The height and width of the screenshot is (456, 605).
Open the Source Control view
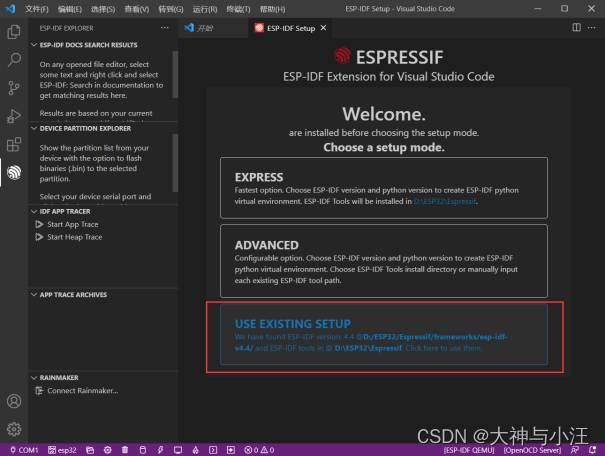click(14, 88)
